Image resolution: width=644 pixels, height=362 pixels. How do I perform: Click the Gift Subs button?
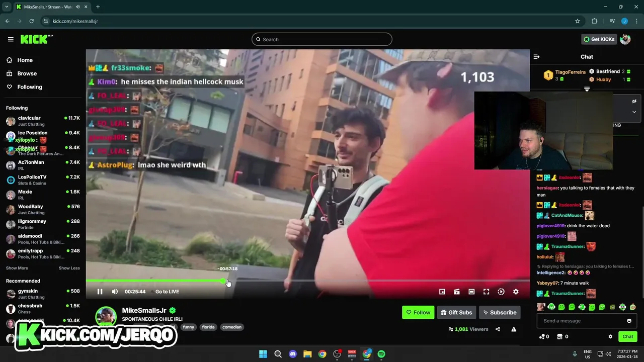coord(456,312)
